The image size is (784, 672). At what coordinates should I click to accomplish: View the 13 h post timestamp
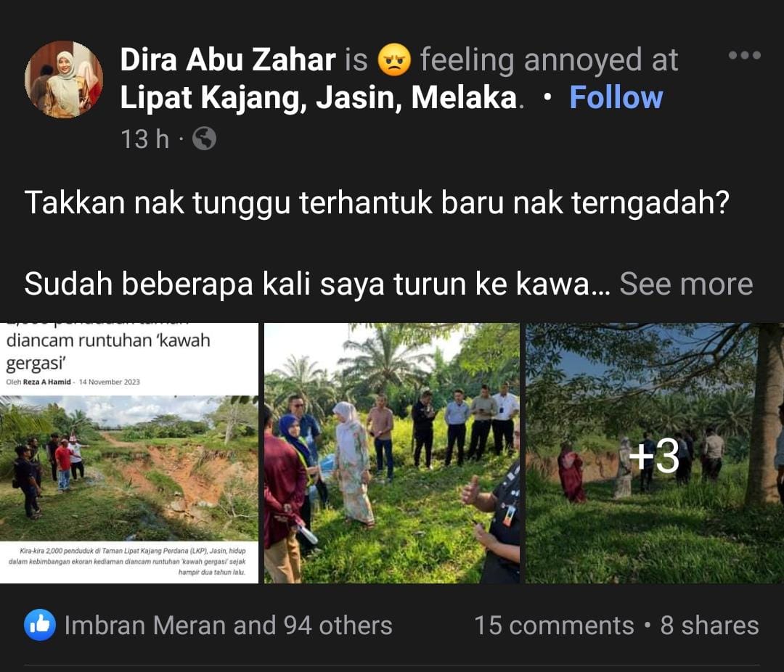coord(144,139)
